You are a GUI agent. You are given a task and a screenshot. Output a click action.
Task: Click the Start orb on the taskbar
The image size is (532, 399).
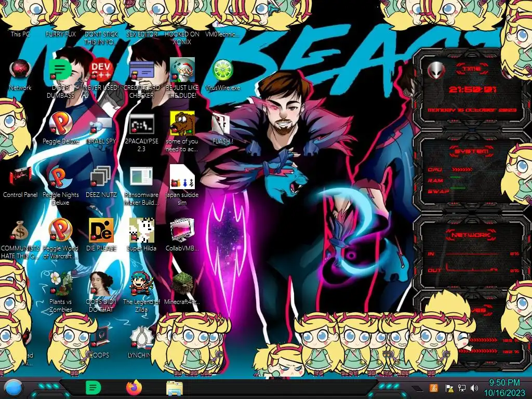coord(14,388)
